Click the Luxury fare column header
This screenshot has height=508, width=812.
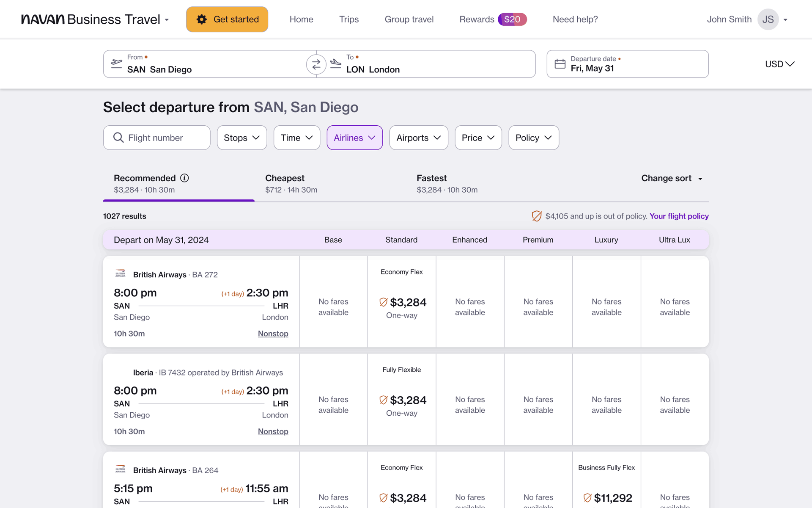click(606, 240)
